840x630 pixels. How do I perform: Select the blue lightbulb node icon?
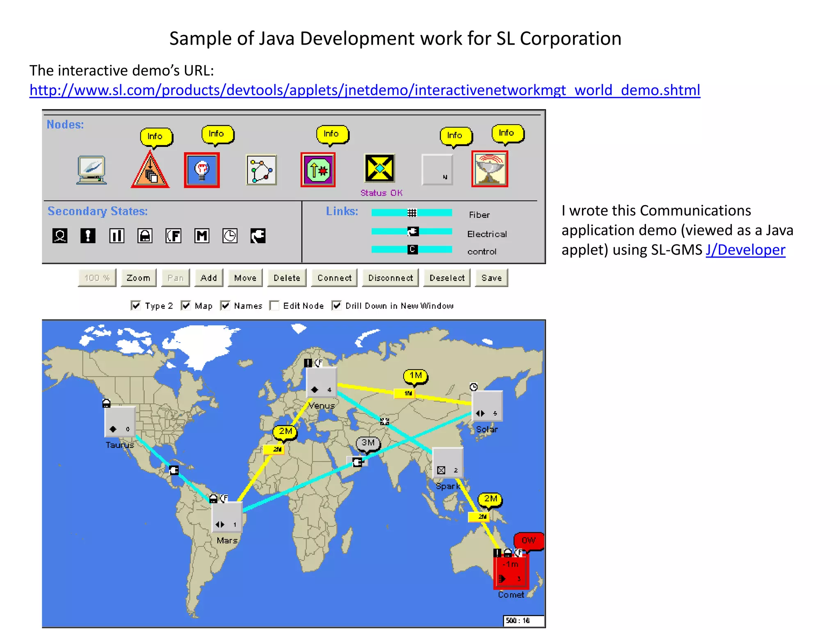[x=202, y=170]
